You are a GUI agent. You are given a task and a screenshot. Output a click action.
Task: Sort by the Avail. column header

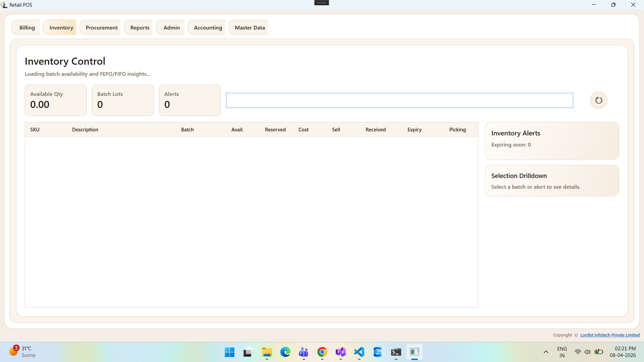[x=237, y=130]
